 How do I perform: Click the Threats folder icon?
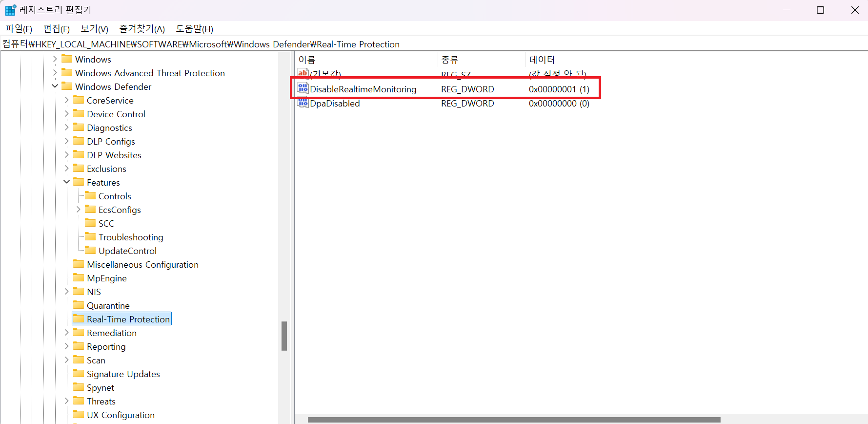click(x=79, y=401)
